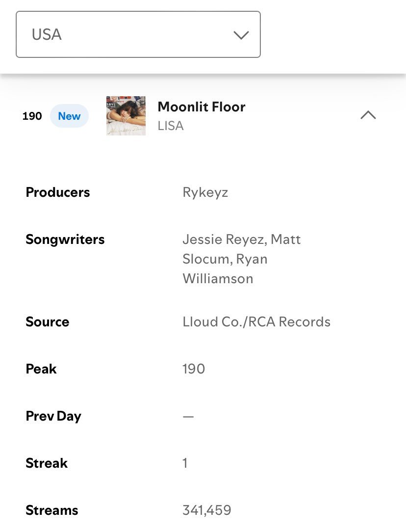Click the Source label
This screenshot has height=532, width=406.
[x=48, y=322]
